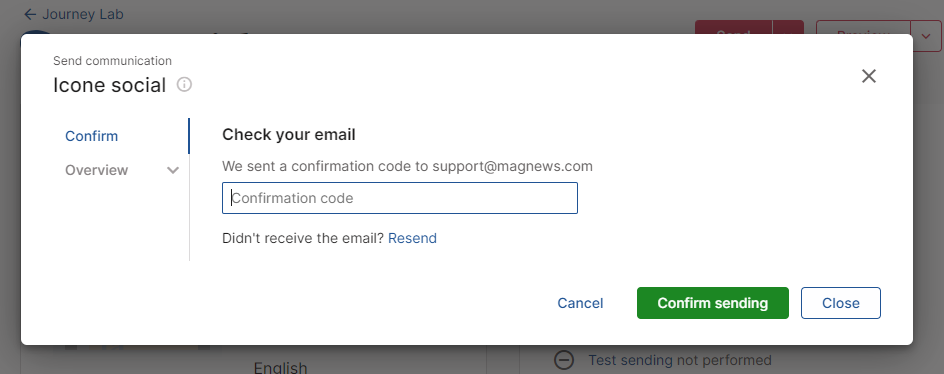Click the info icon next to Icone social

point(184,84)
